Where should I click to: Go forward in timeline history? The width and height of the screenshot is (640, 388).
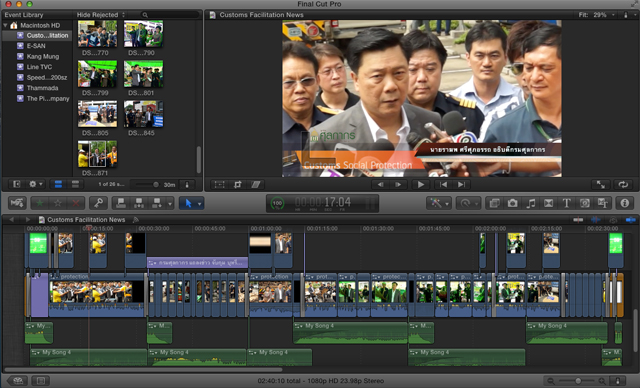pos(27,219)
